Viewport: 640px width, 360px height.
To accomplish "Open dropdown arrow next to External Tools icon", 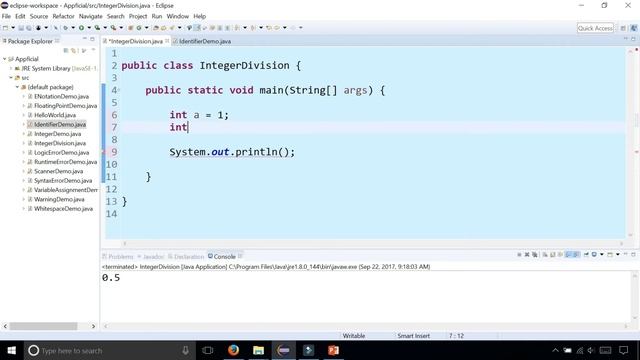I will click(121, 28).
